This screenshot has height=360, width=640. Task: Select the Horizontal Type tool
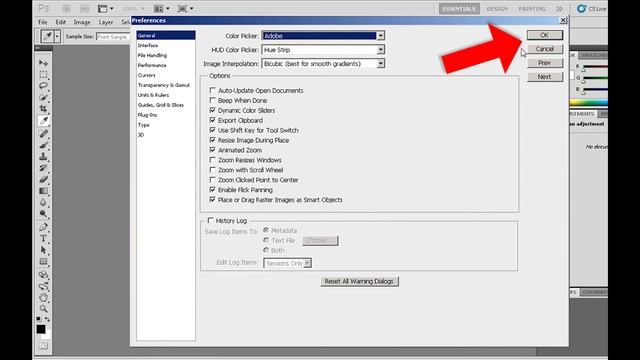coord(43,238)
